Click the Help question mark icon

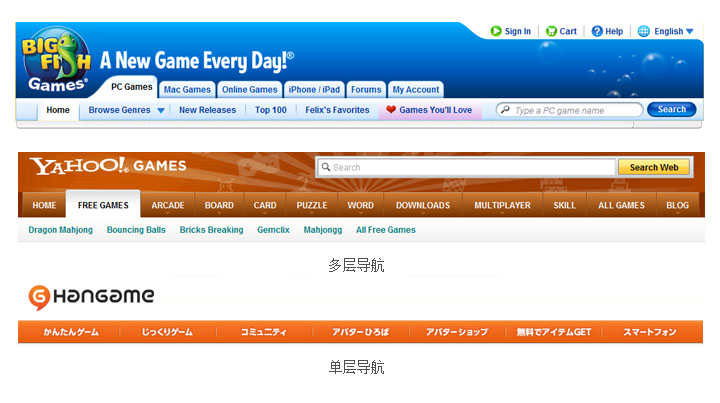click(x=597, y=31)
